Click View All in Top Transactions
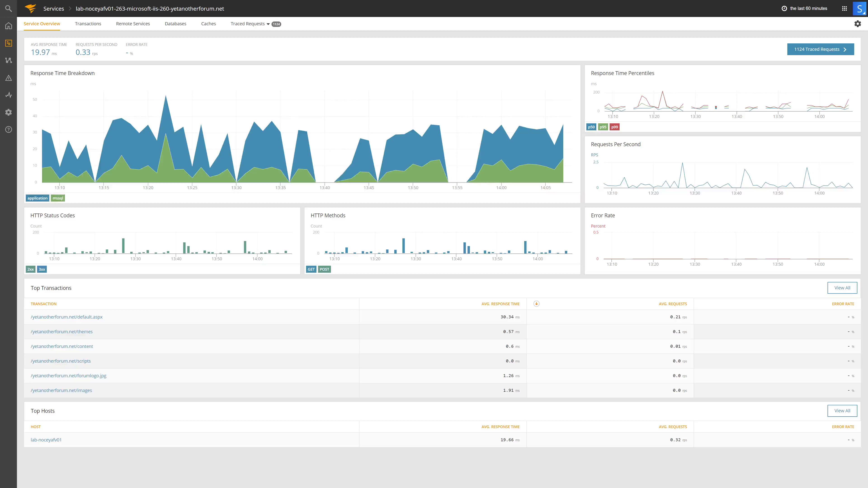 (842, 288)
